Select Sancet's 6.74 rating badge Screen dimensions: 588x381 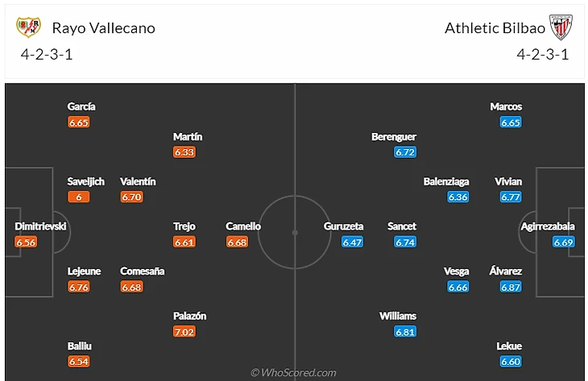coord(405,242)
